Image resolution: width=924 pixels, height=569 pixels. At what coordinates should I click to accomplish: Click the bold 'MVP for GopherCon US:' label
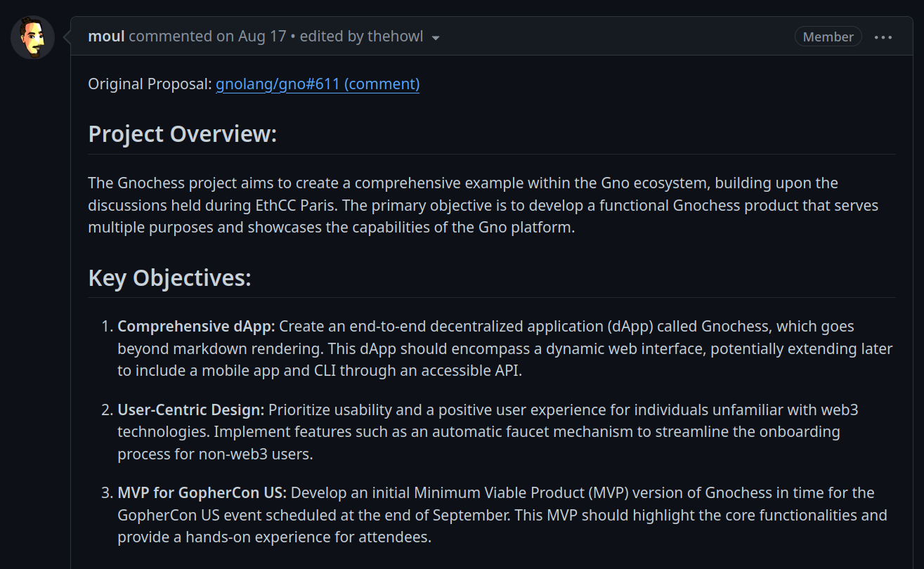click(202, 492)
